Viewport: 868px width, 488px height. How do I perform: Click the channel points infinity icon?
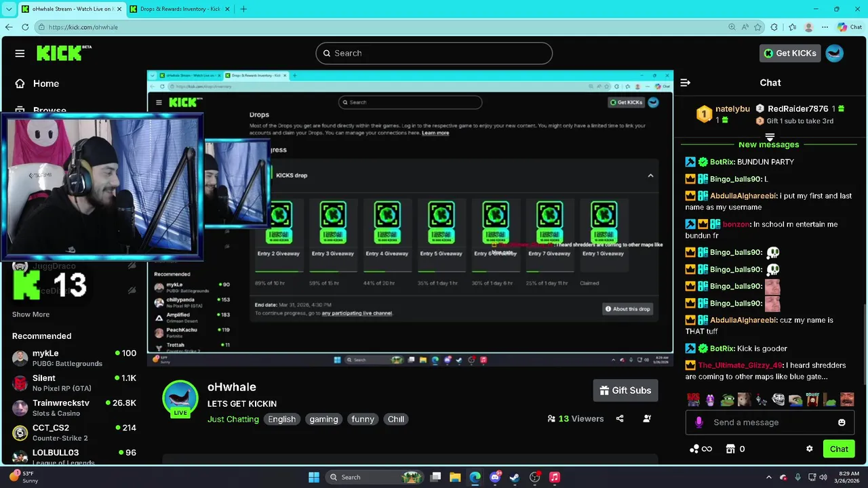pyautogui.click(x=701, y=449)
